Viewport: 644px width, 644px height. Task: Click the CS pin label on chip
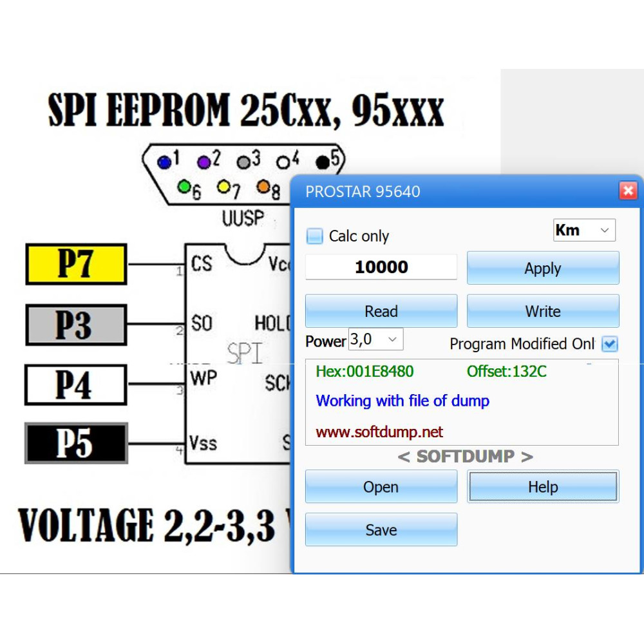click(201, 263)
